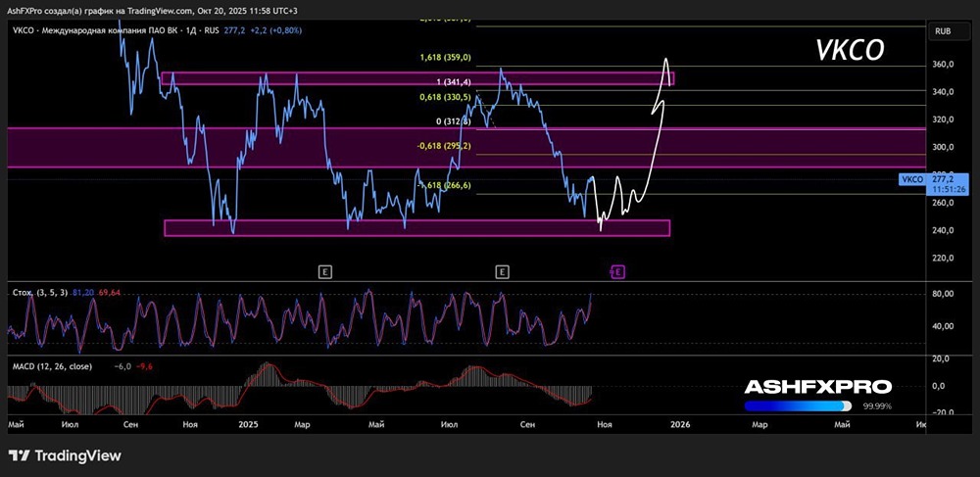This screenshot has width=980, height=477.
Task: Click the 20,0 MACD axis label
Action: [x=943, y=358]
